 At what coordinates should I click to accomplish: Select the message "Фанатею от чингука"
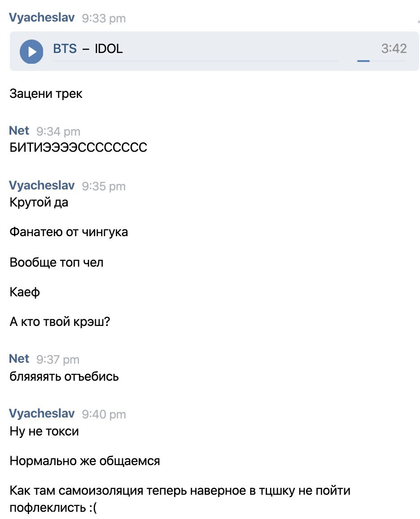tap(69, 232)
